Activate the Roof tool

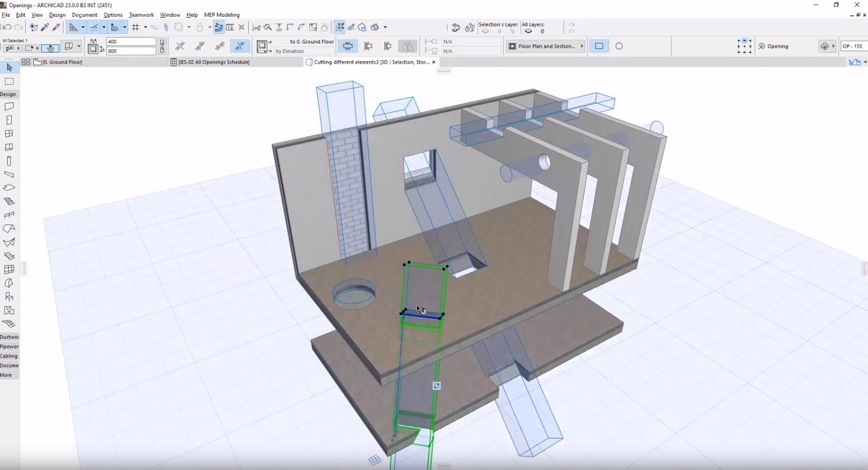pos(9,229)
